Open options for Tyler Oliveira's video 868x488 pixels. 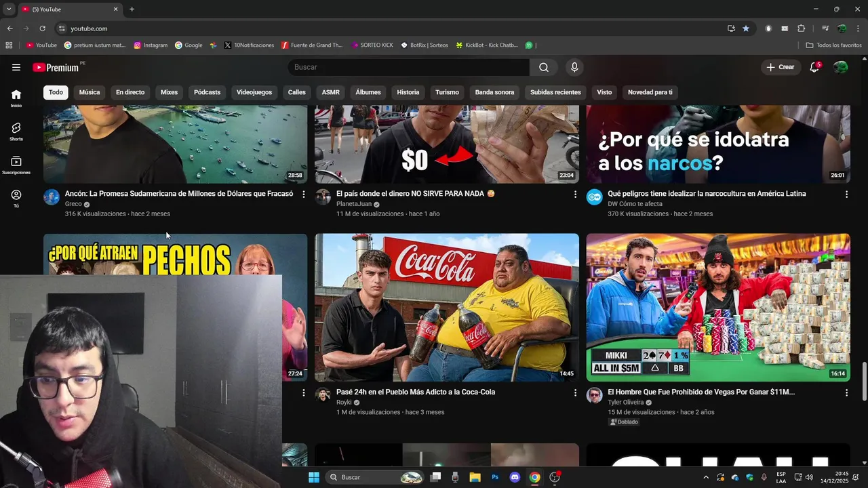point(846,392)
